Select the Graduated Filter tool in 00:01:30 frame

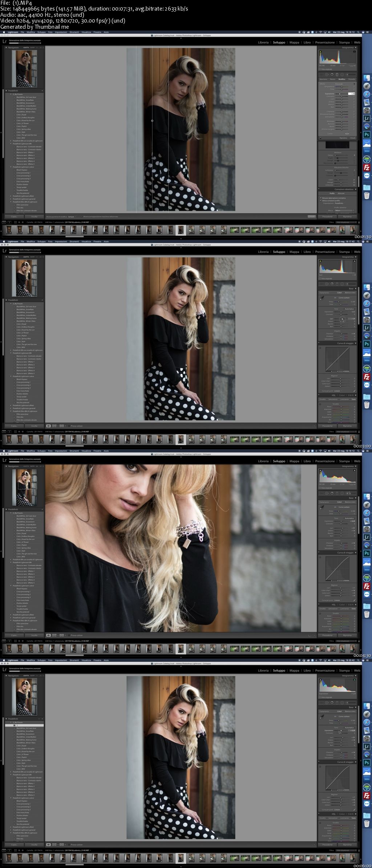click(x=337, y=74)
